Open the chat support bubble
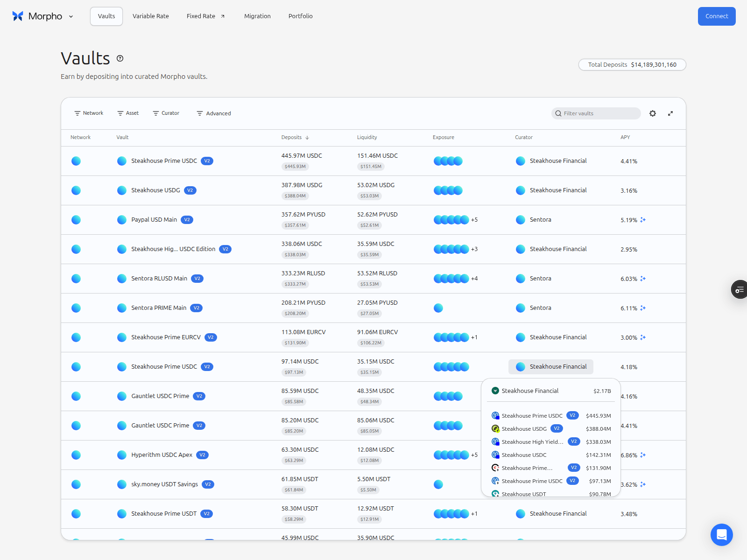Image resolution: width=747 pixels, height=560 pixels. pyautogui.click(x=722, y=535)
